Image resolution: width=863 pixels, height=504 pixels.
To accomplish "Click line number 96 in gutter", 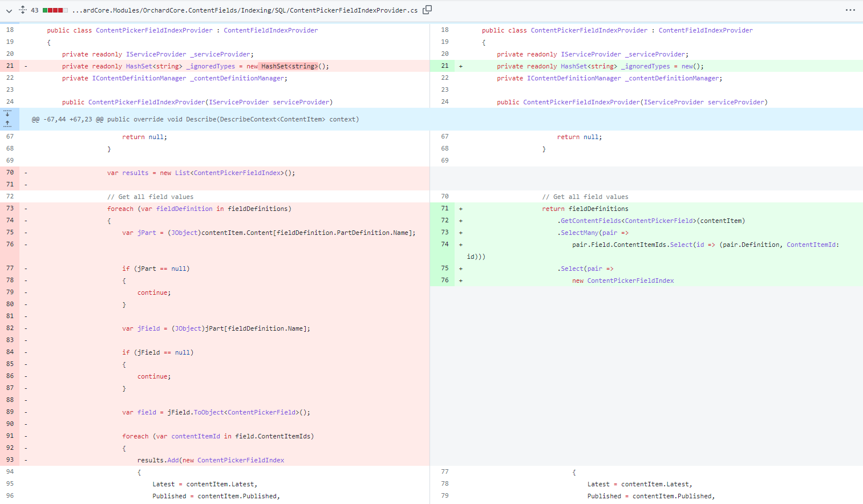I will (10, 496).
